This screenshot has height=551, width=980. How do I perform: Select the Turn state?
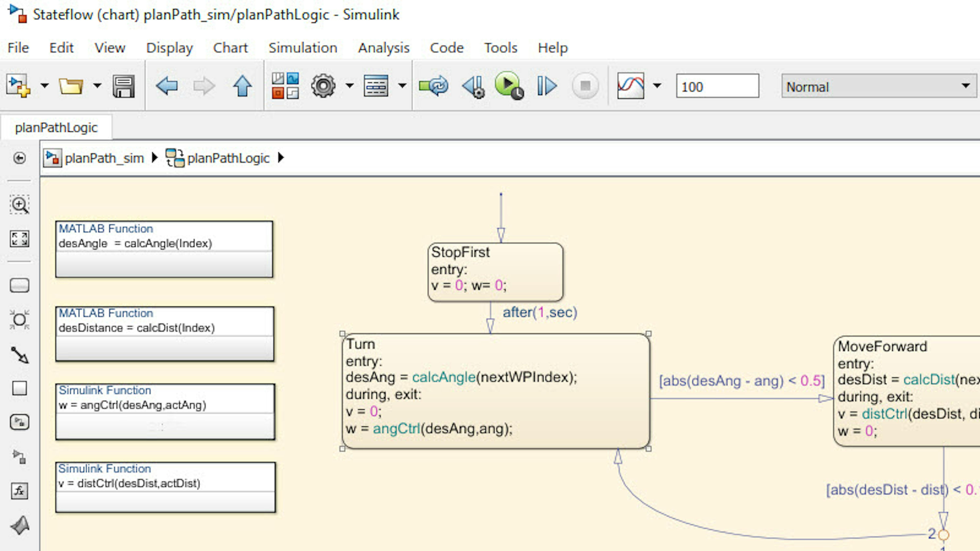point(496,391)
